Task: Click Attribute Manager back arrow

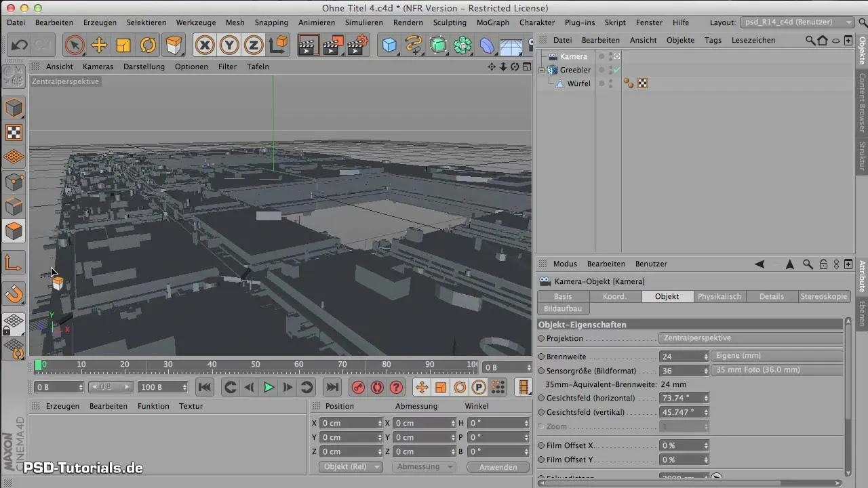Action: click(759, 264)
